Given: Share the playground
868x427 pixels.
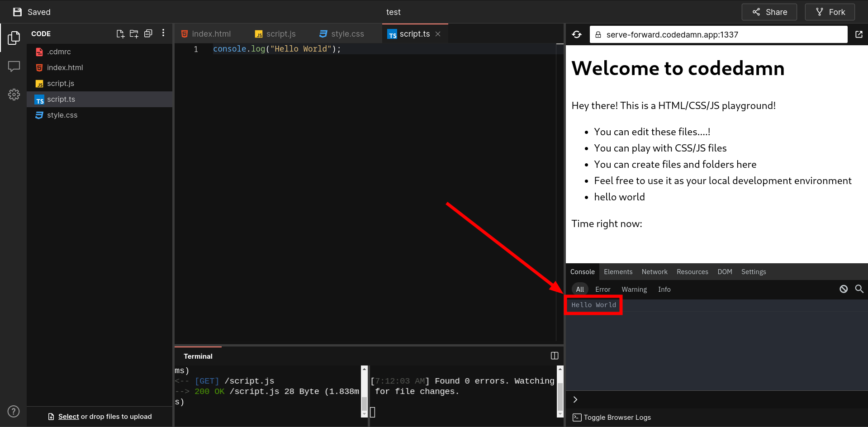Looking at the screenshot, I should click(x=769, y=12).
